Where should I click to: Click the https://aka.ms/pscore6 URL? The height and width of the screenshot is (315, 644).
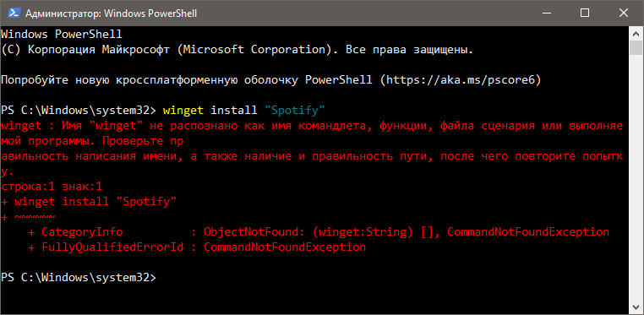click(461, 80)
